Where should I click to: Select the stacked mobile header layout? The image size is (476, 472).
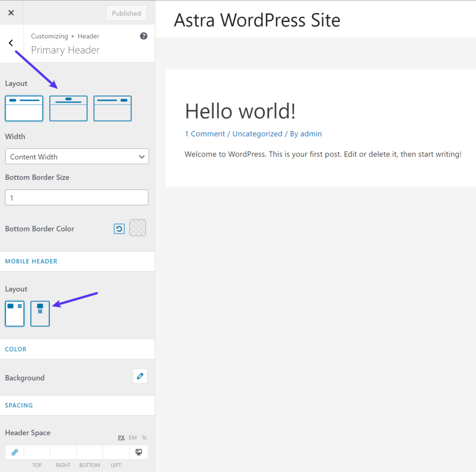40,313
